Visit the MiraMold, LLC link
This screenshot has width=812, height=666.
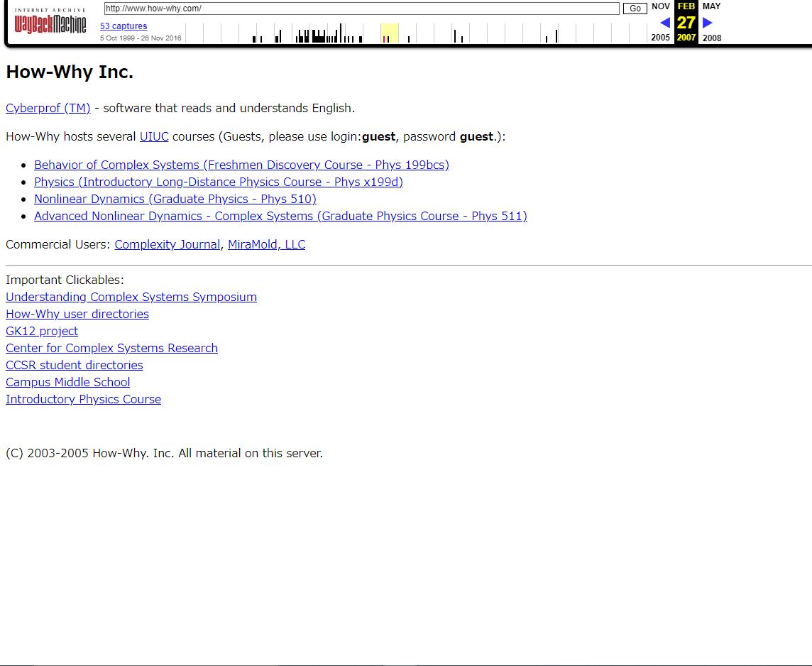click(266, 244)
